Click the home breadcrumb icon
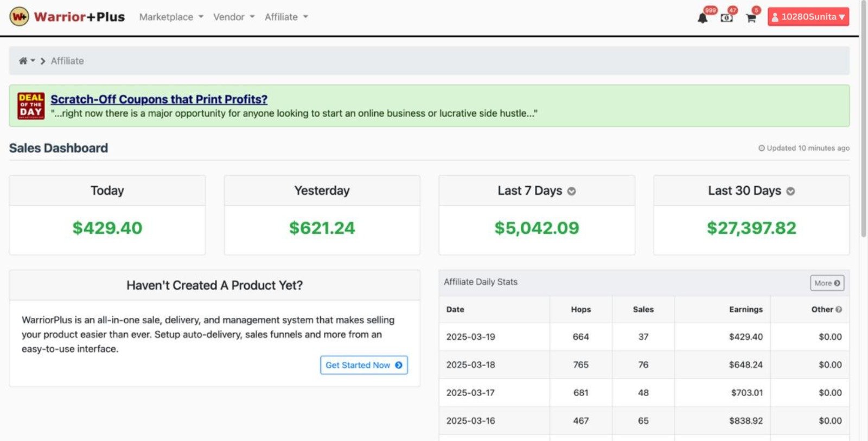This screenshot has width=868, height=441. [23, 61]
